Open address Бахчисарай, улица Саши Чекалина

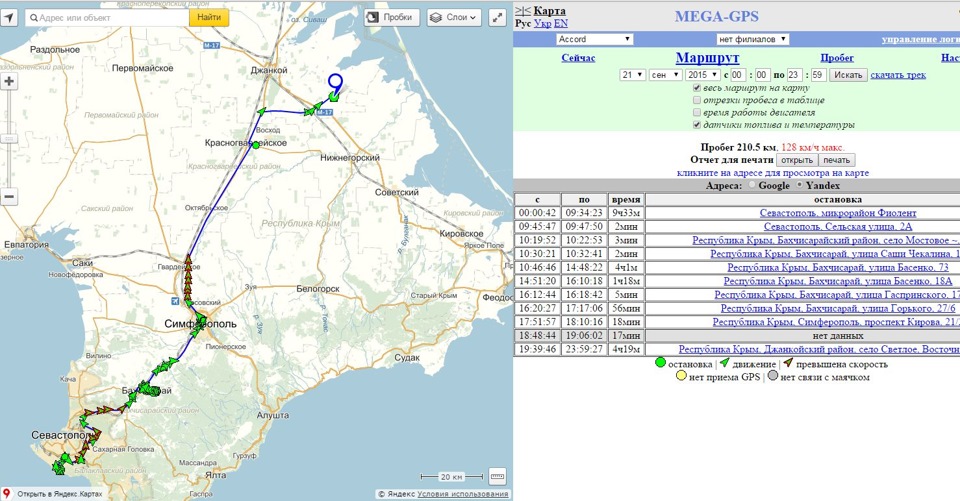[835, 254]
